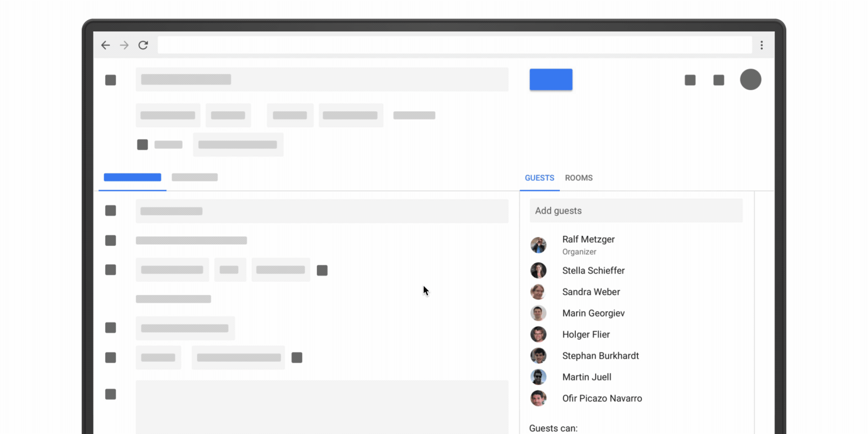Click the blue highlighted left tab indicator
The width and height of the screenshot is (868, 434).
pyautogui.click(x=132, y=177)
